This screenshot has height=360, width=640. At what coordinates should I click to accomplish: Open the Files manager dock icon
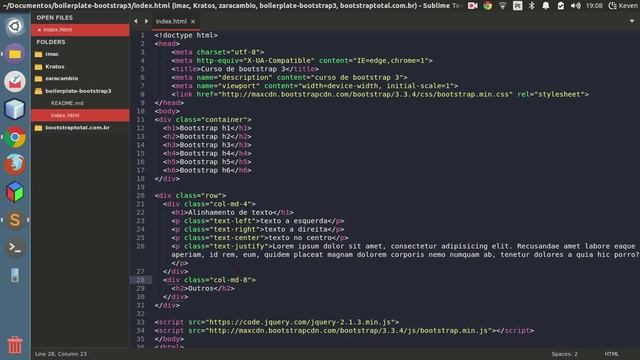(15, 54)
